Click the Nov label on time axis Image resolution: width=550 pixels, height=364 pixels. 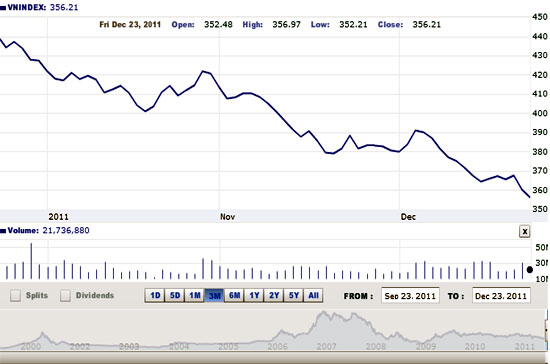(x=227, y=217)
